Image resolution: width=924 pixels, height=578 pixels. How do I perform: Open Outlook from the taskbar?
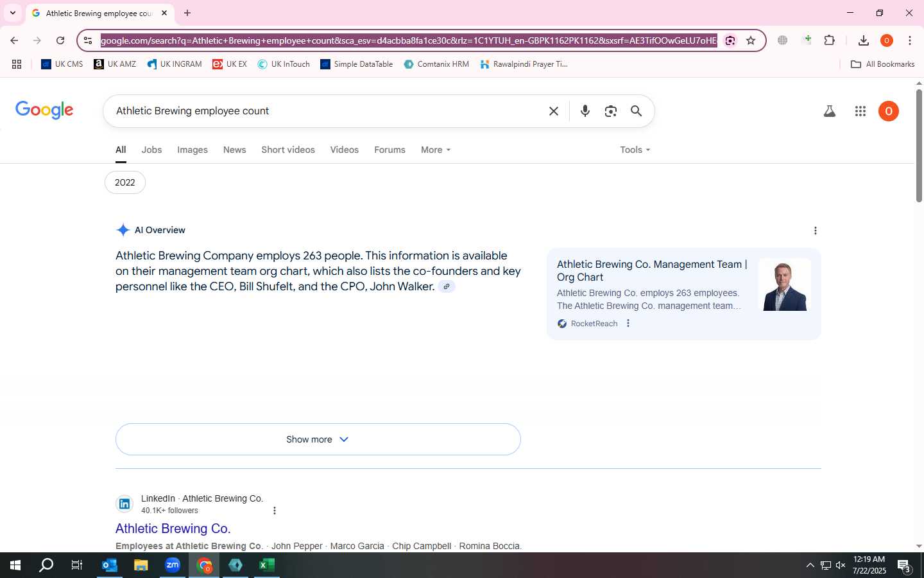pos(110,565)
